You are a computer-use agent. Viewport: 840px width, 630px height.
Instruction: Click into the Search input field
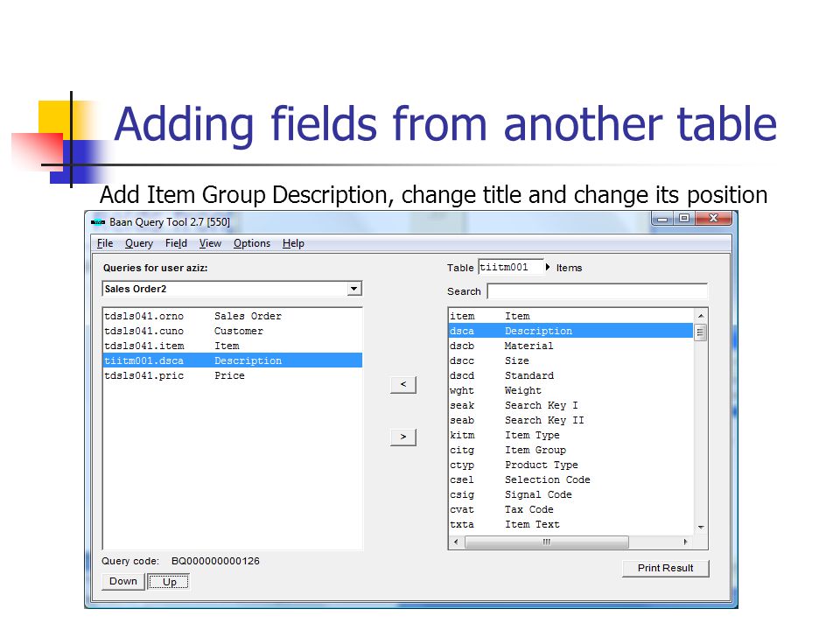597,291
